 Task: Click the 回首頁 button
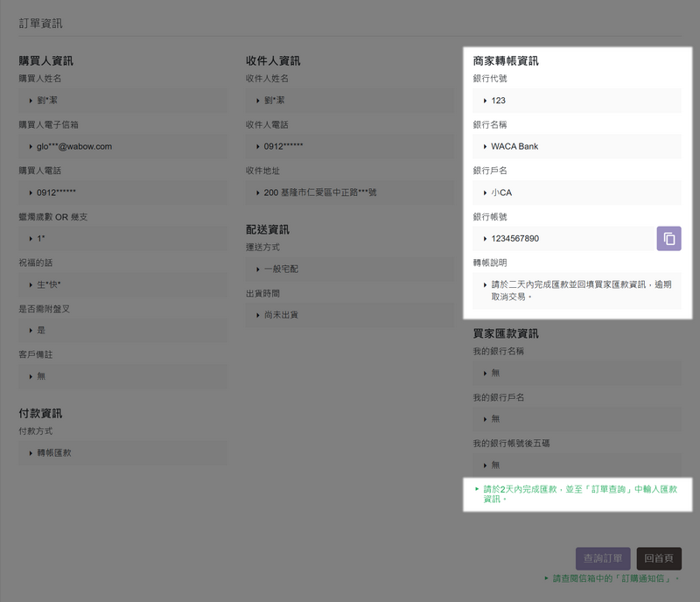pos(658,558)
